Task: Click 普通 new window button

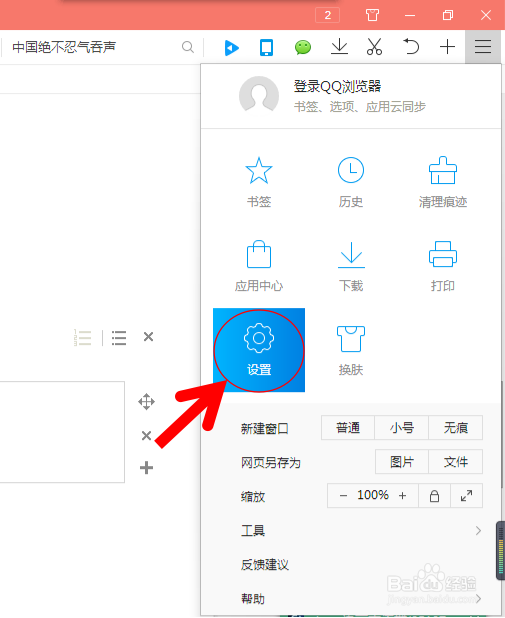Action: (348, 428)
